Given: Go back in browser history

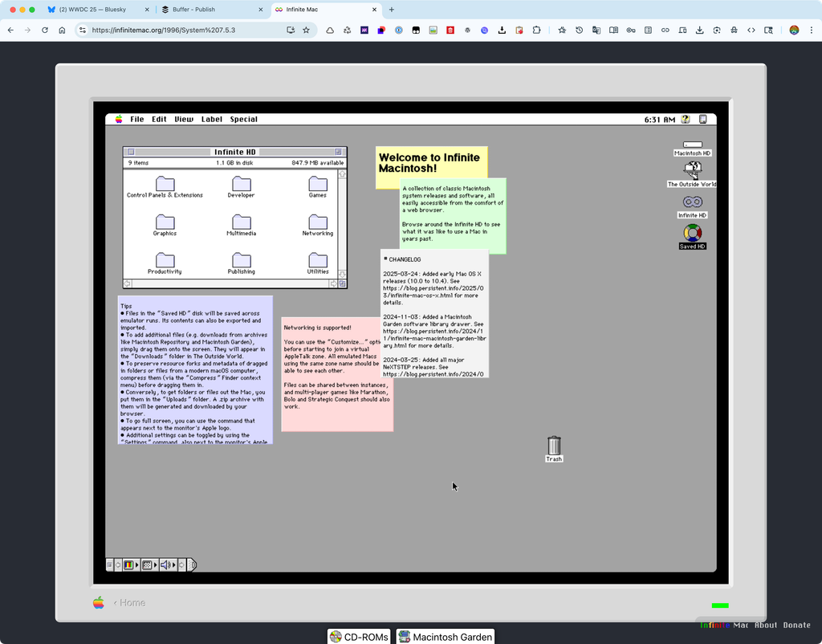Looking at the screenshot, I should [x=10, y=30].
